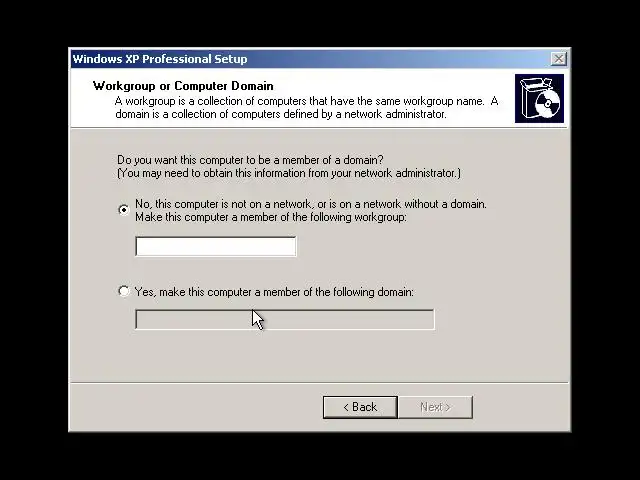Screen dimensions: 640x480
Task: Click the 'You may need to obtain this information' note
Action: 289,173
